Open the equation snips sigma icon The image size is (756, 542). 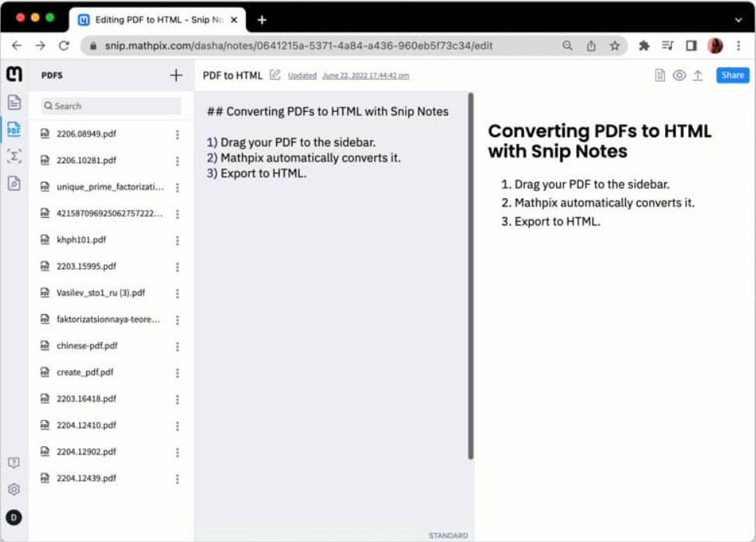[x=14, y=156]
